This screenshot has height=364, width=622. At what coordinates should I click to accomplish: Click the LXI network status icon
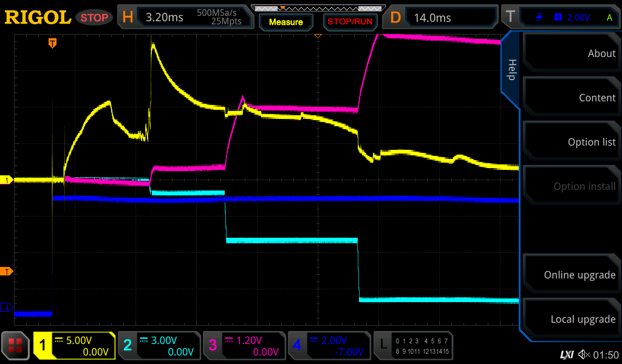pos(566,354)
